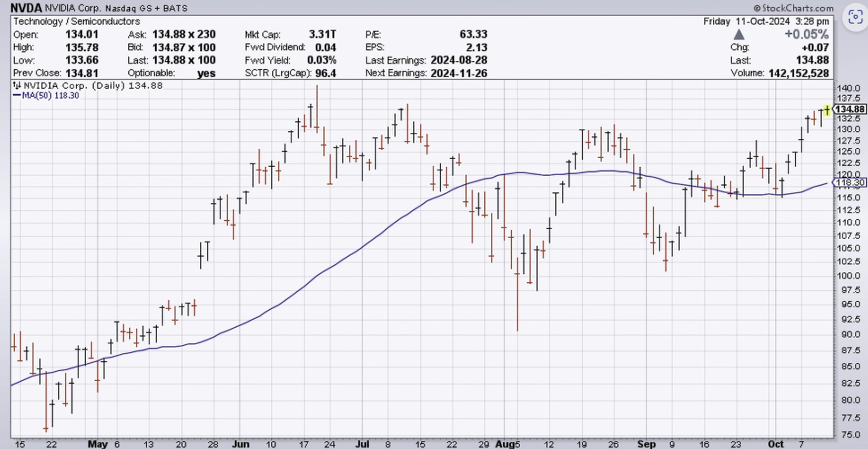Select the P/E value 63.33
The width and height of the screenshot is (868, 449).
473,35
